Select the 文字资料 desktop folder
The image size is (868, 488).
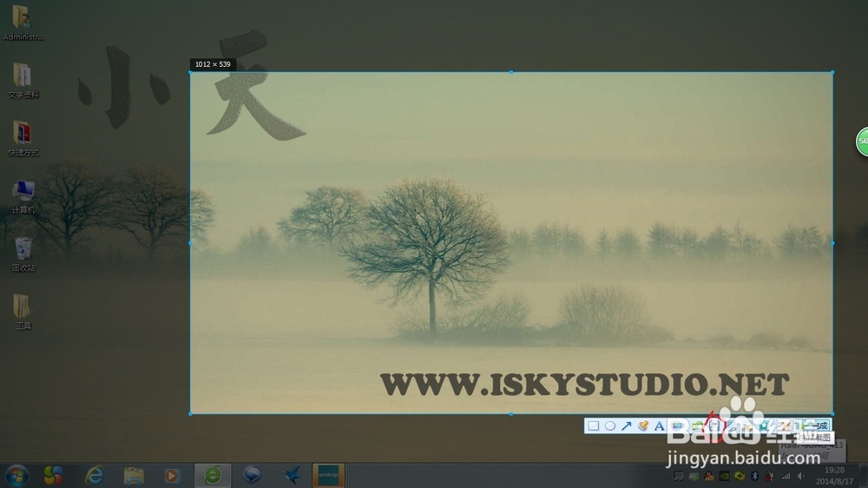click(23, 80)
